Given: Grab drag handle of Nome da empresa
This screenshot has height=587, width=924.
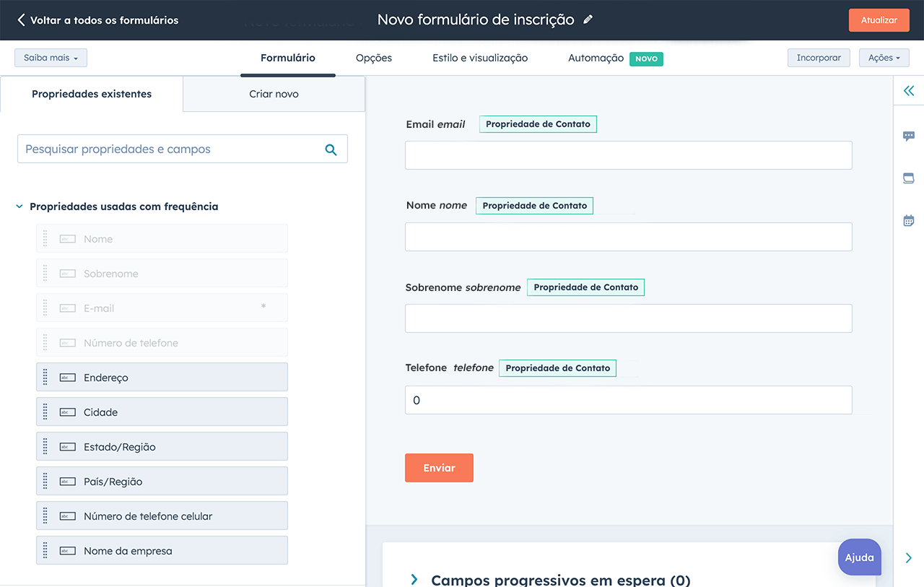Looking at the screenshot, I should pyautogui.click(x=45, y=550).
